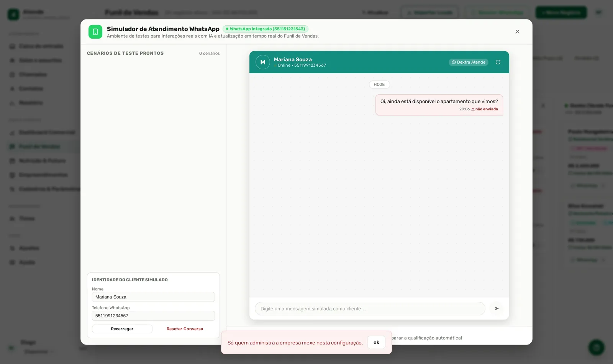The image size is (613, 364).
Task: Click the green floating help button
Action: click(x=597, y=348)
